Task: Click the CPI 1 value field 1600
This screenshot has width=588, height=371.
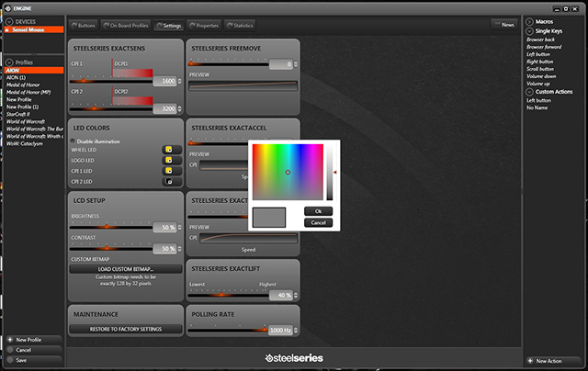Action: pyautogui.click(x=164, y=81)
